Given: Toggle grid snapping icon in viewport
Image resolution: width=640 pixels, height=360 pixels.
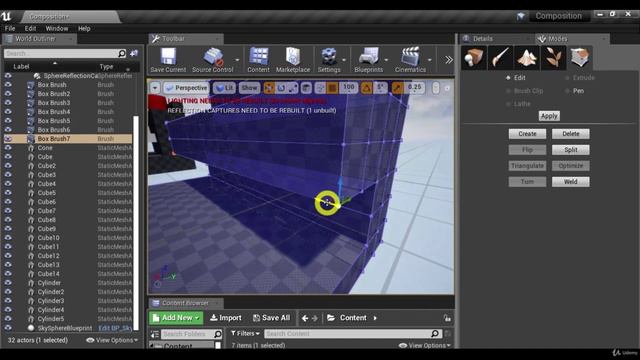Looking at the screenshot, I should click(332, 88).
